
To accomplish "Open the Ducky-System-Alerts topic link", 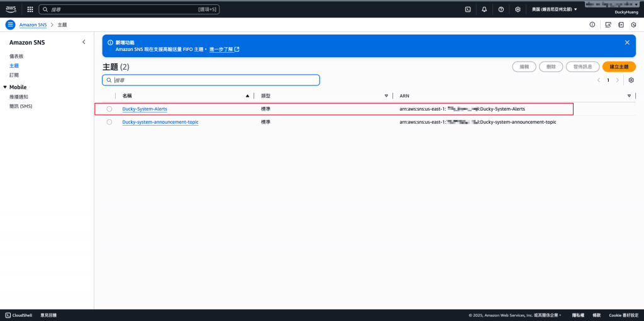I will coord(145,109).
